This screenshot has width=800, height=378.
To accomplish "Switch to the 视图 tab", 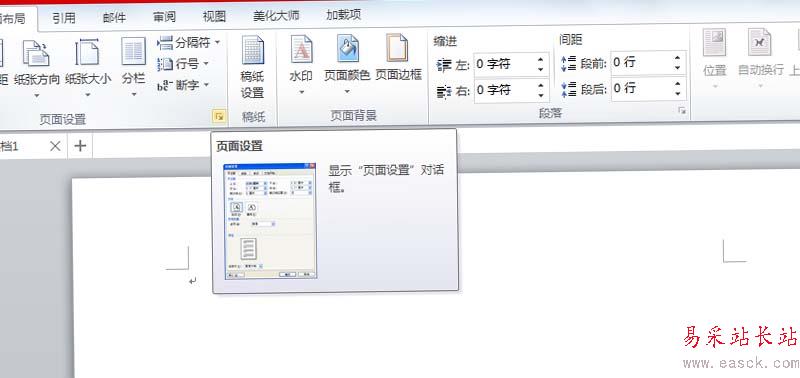I will (214, 17).
